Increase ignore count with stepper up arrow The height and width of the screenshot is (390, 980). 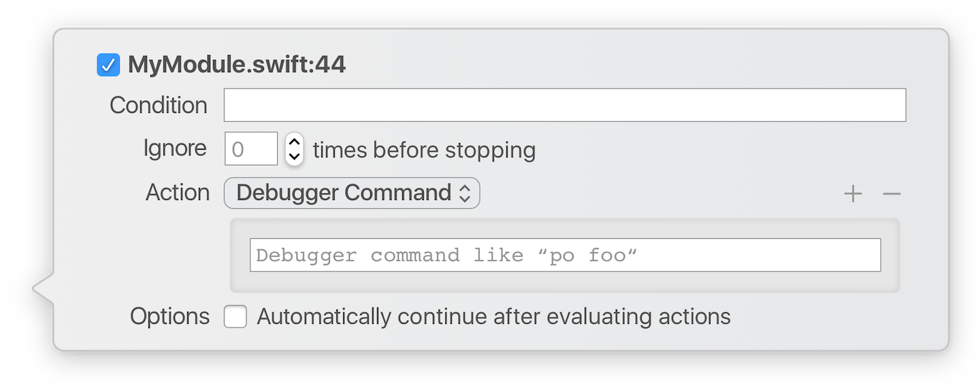tap(294, 142)
